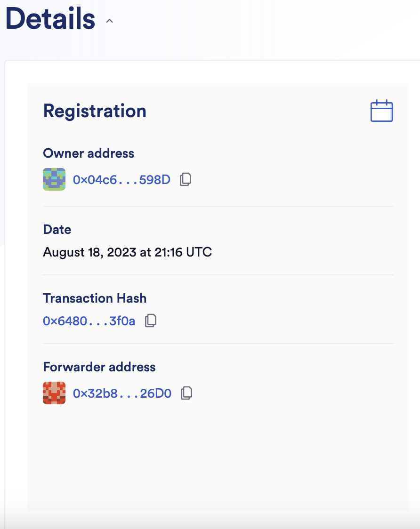The height and width of the screenshot is (529, 420).
Task: Click the Owner address label
Action: pos(89,153)
